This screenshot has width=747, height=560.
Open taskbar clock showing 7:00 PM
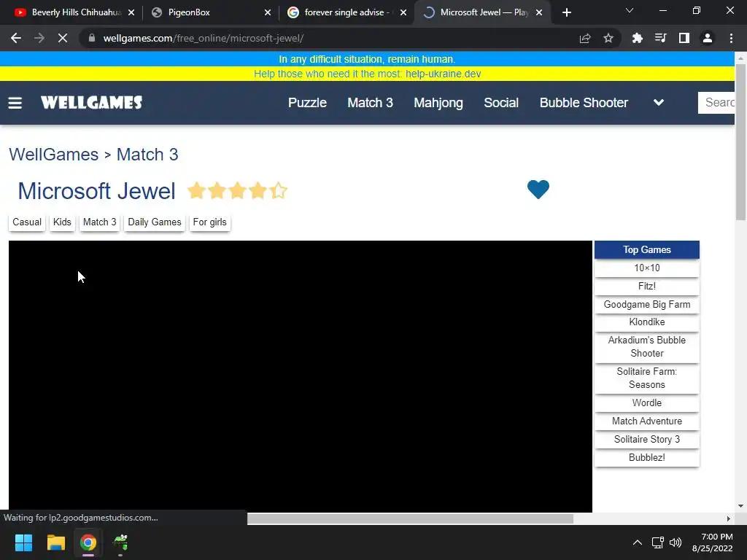[x=713, y=542]
